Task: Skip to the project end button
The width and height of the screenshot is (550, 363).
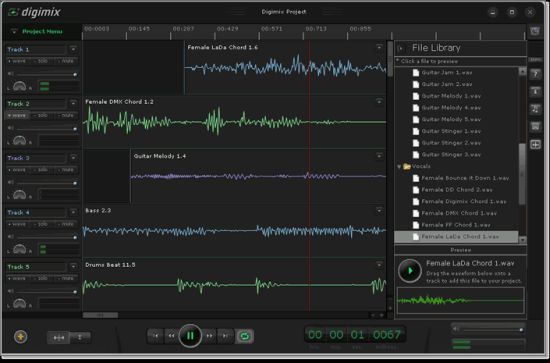Action: 226,336
